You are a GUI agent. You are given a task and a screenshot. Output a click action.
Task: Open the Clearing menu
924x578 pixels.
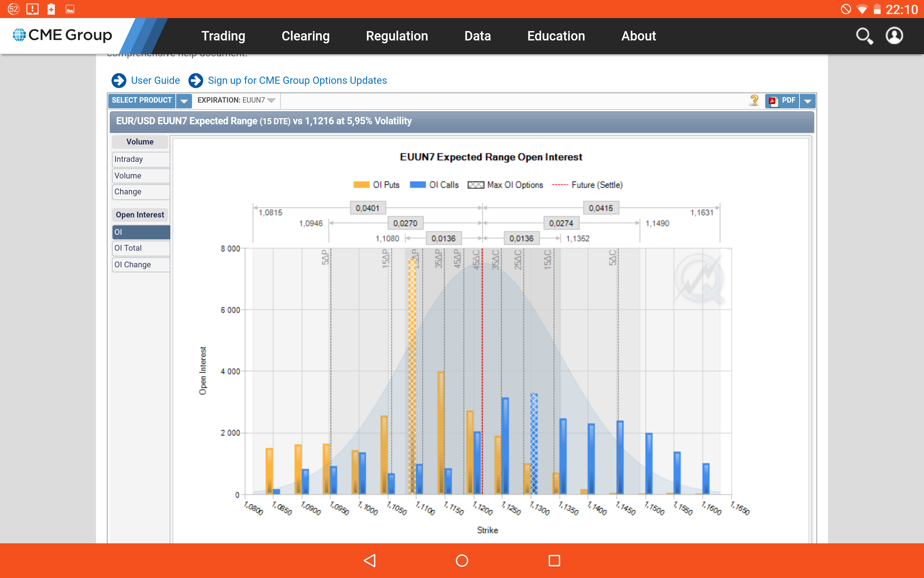tap(305, 36)
